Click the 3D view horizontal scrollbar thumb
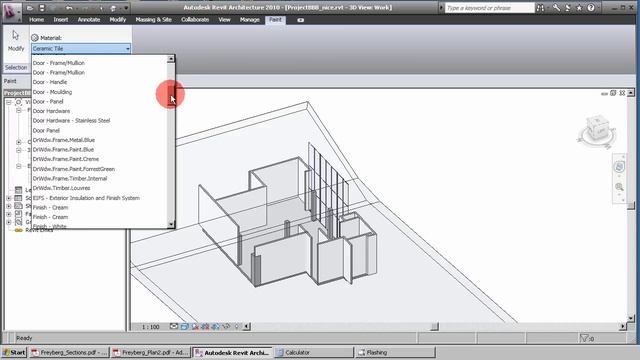 point(434,327)
